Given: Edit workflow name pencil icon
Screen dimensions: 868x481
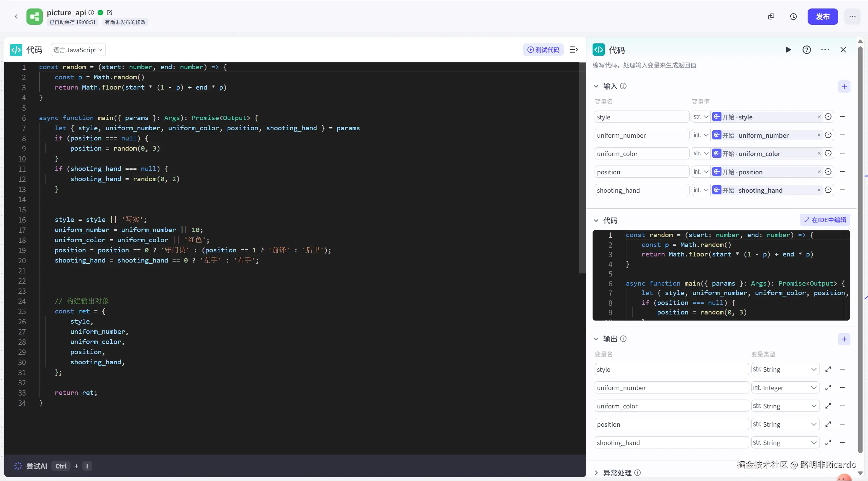Looking at the screenshot, I should [x=109, y=13].
